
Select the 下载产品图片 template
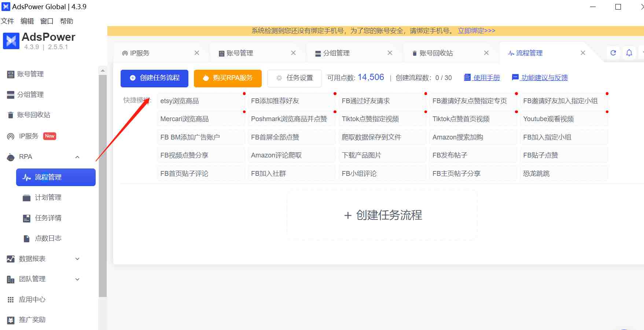pyautogui.click(x=382, y=155)
